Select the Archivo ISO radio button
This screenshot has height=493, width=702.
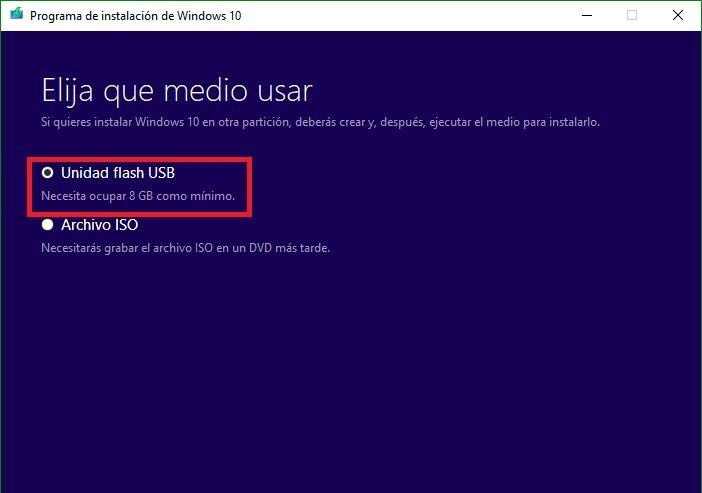tap(47, 225)
